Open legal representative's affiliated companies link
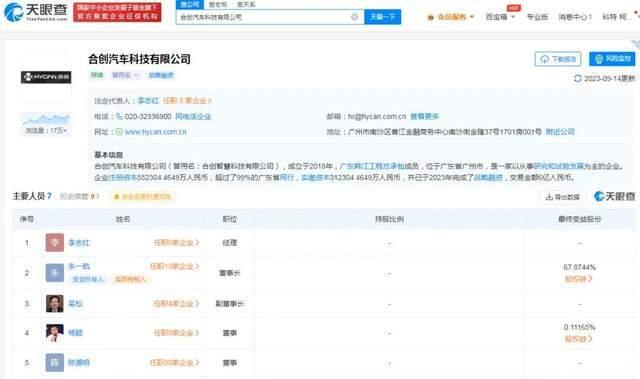This screenshot has width=640, height=379. click(187, 101)
